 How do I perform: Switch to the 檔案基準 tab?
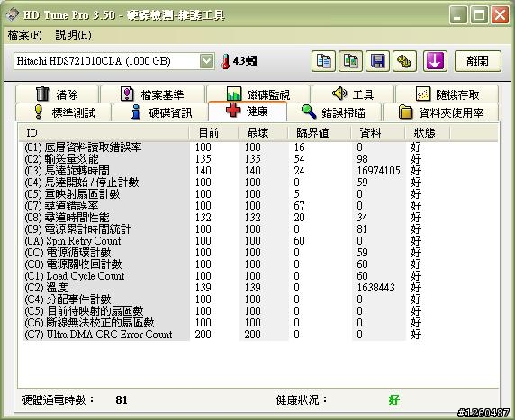click(x=153, y=94)
